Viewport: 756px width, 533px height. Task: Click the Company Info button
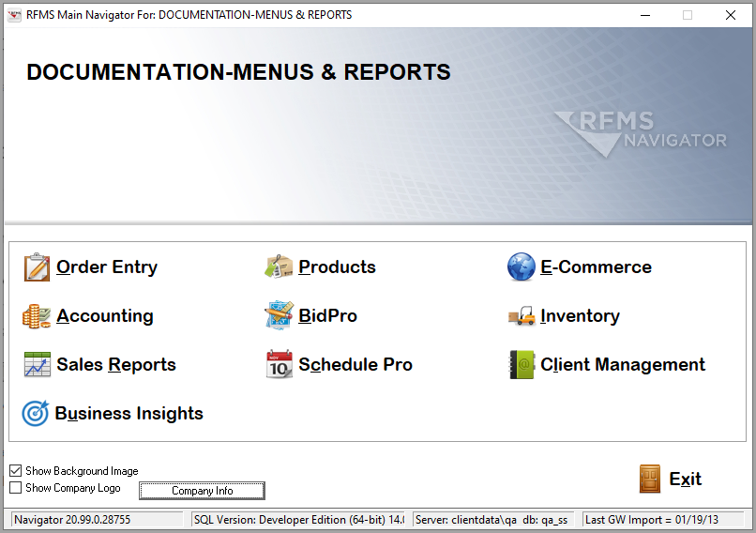tap(202, 491)
